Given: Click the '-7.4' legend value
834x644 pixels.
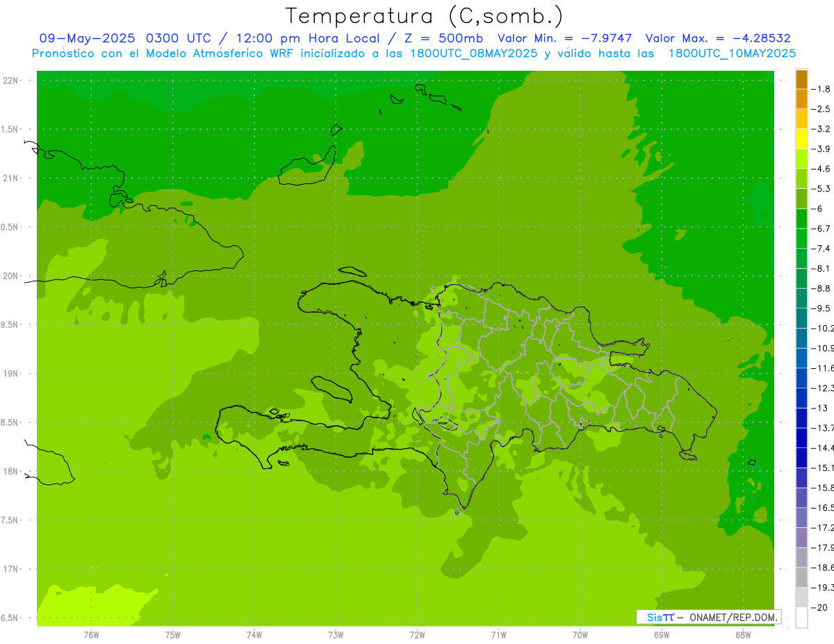Looking at the screenshot, I should click(x=821, y=249).
